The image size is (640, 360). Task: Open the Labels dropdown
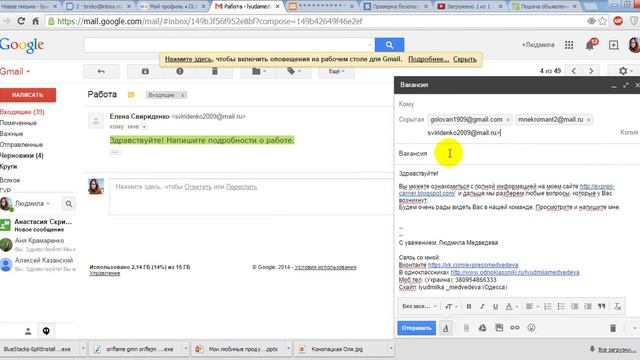point(293,71)
